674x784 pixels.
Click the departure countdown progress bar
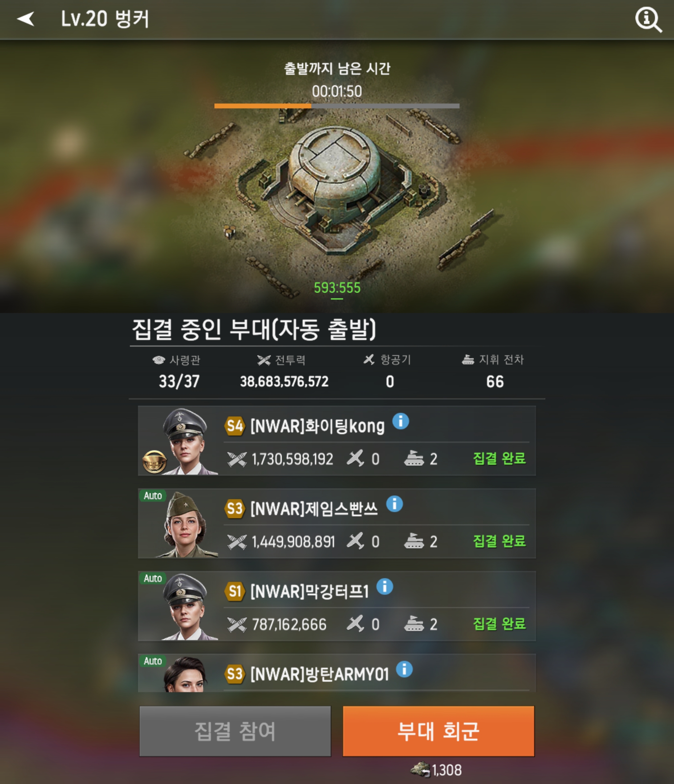337,106
